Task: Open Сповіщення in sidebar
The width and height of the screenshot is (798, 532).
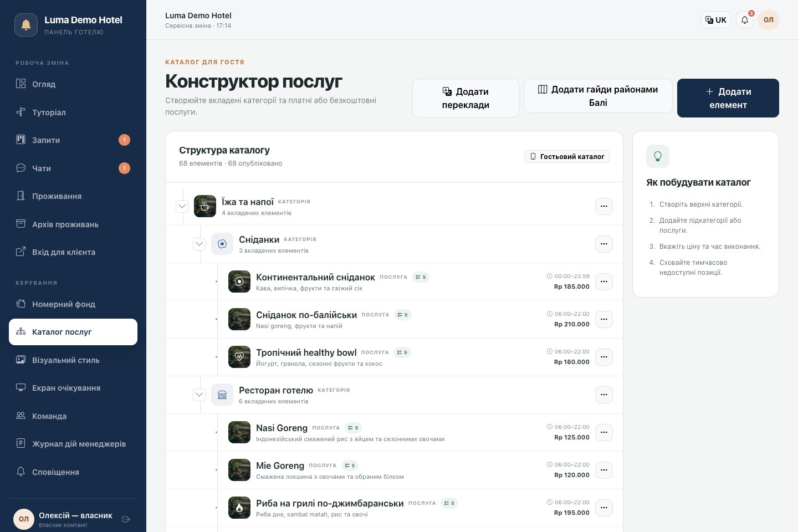Action: [x=73, y=472]
